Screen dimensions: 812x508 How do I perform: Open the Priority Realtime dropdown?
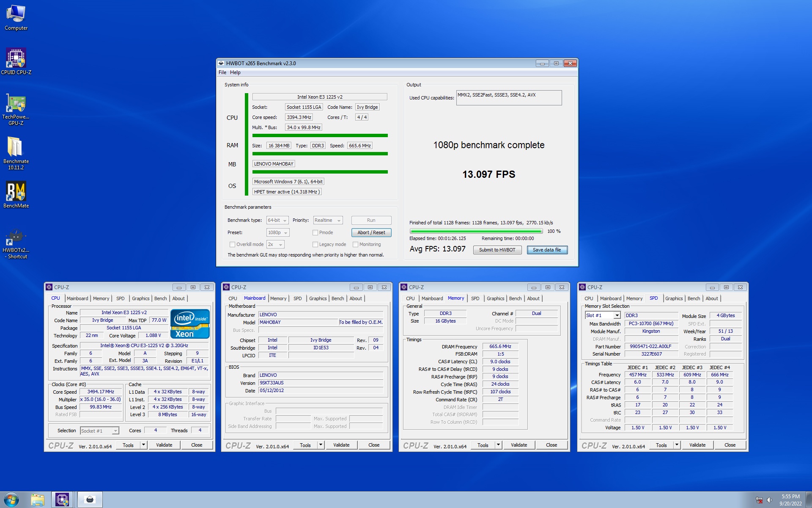click(x=328, y=221)
